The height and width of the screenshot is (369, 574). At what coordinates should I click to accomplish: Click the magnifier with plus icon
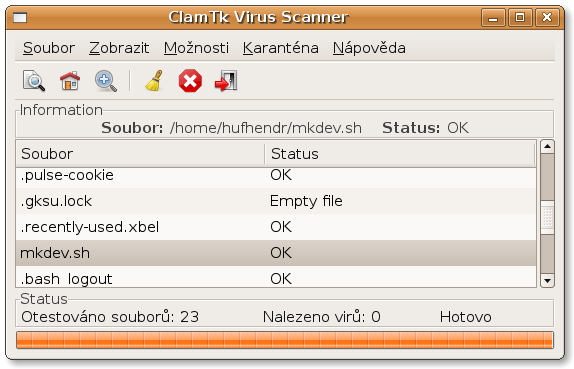coord(106,81)
